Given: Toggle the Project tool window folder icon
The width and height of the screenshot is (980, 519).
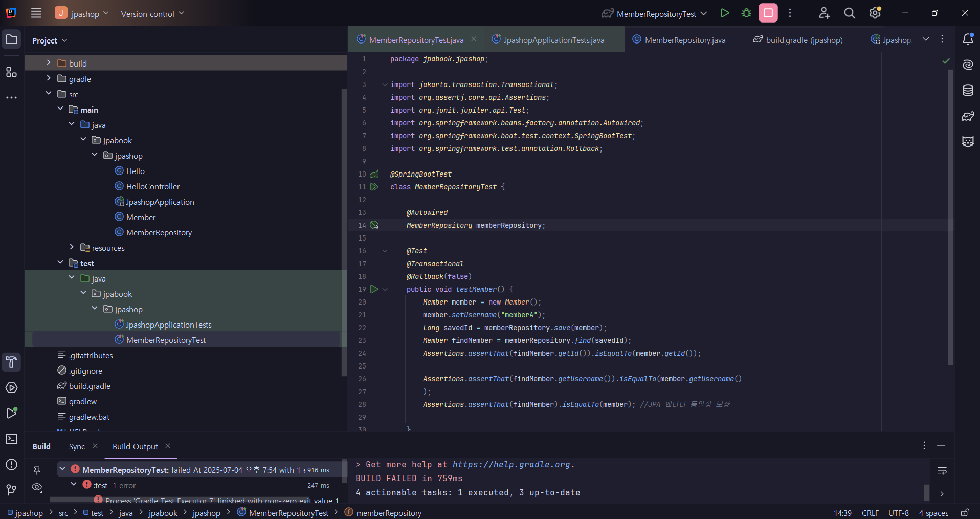Looking at the screenshot, I should coord(11,39).
